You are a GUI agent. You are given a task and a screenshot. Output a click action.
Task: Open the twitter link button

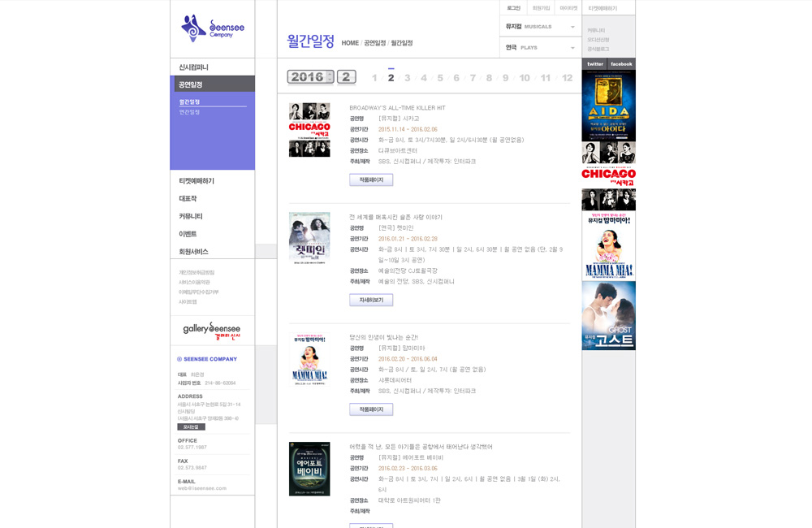(595, 64)
